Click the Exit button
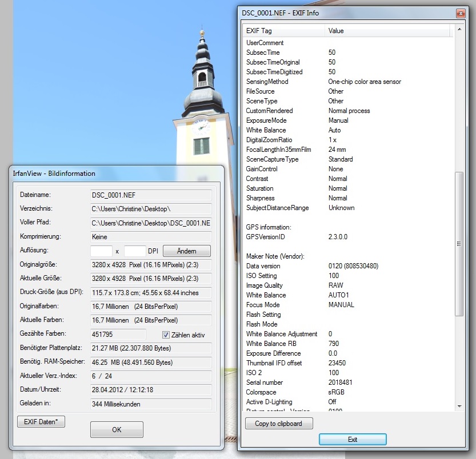476x459 pixels. 353,439
